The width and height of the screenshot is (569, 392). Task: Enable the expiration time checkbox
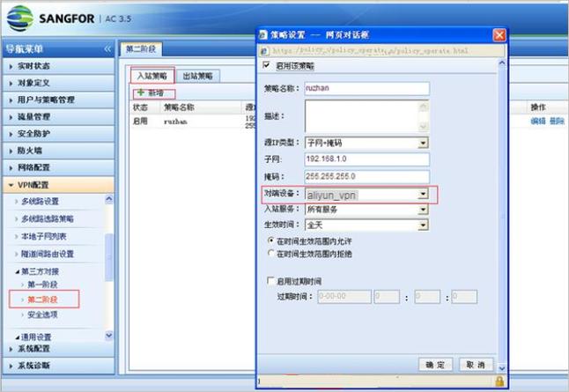point(270,281)
